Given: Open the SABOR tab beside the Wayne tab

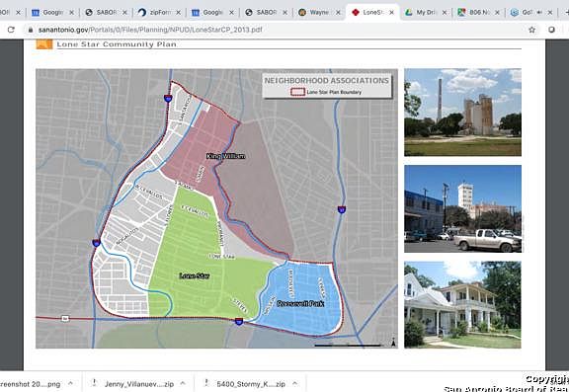Looking at the screenshot, I should [x=267, y=12].
